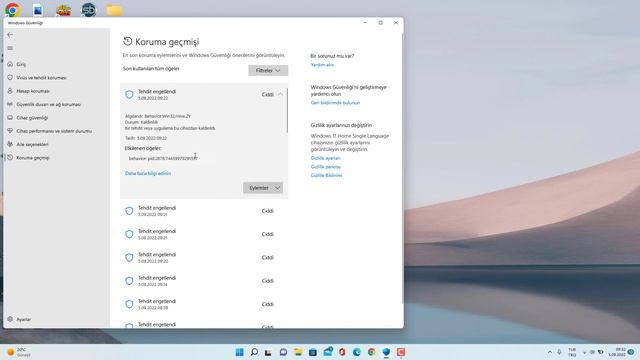Screen dimensions: 640x360
Task: Launch Microsoft Edge from taskbar
Action: point(357,352)
